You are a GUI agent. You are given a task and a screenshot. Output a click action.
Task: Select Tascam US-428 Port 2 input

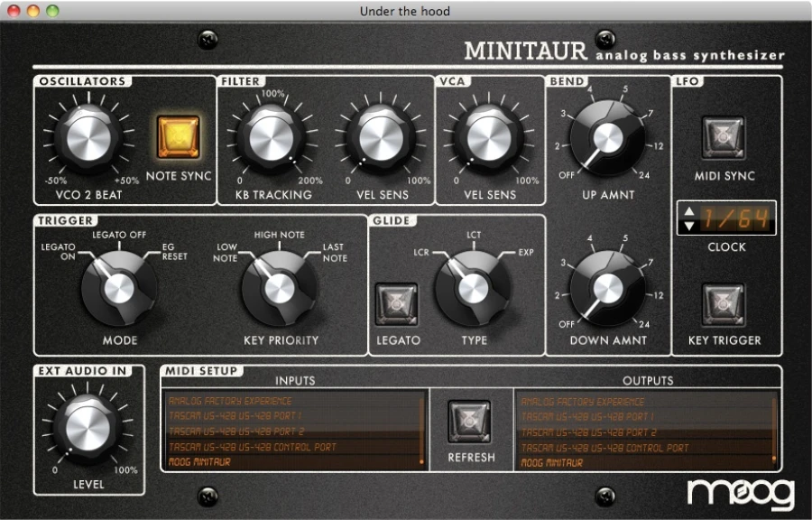pyautogui.click(x=294, y=431)
